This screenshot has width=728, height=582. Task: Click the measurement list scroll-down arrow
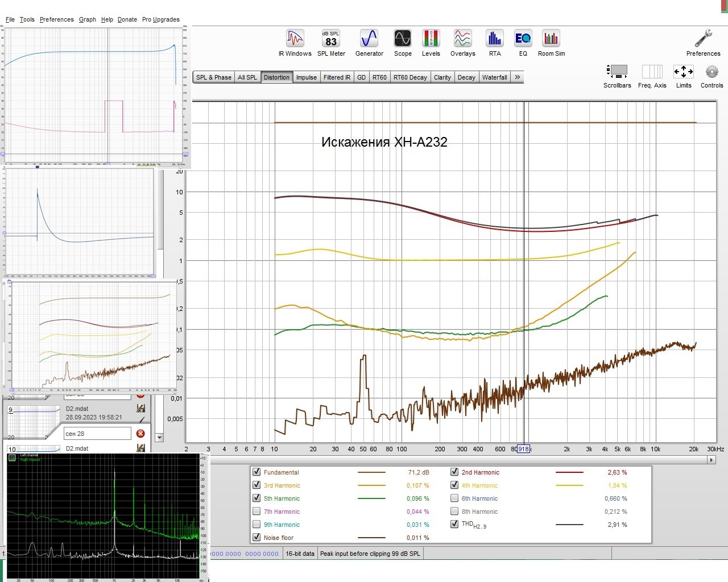pyautogui.click(x=159, y=438)
